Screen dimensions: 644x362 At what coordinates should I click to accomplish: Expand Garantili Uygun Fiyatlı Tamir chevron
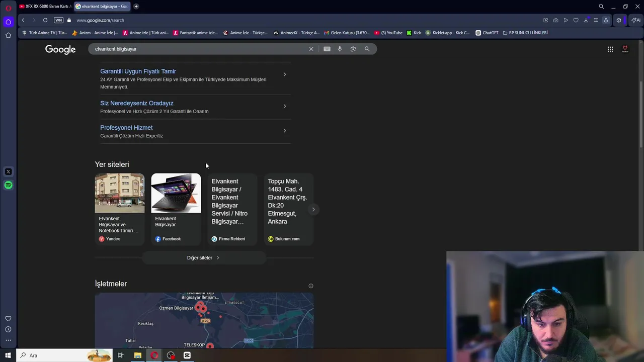285,74
